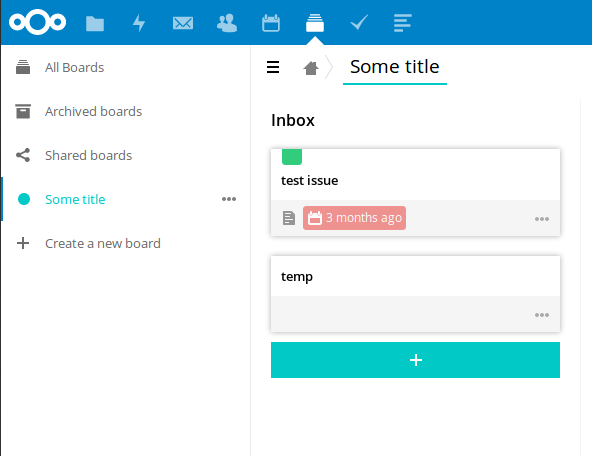Click the Nextcloud logo
592x456 pixels.
37,22
